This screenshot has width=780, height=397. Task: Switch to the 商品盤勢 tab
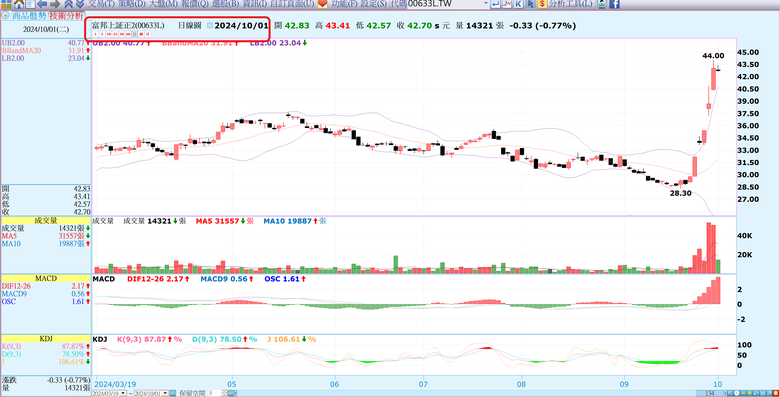[29, 16]
